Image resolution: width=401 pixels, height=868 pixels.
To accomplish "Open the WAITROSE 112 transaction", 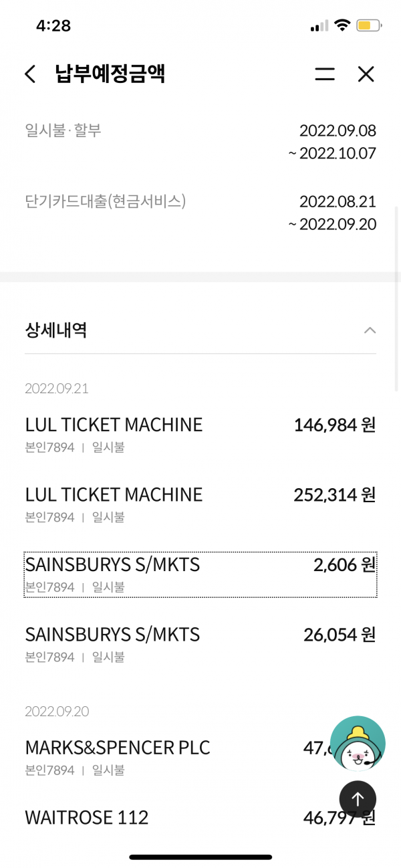I will coord(200,817).
